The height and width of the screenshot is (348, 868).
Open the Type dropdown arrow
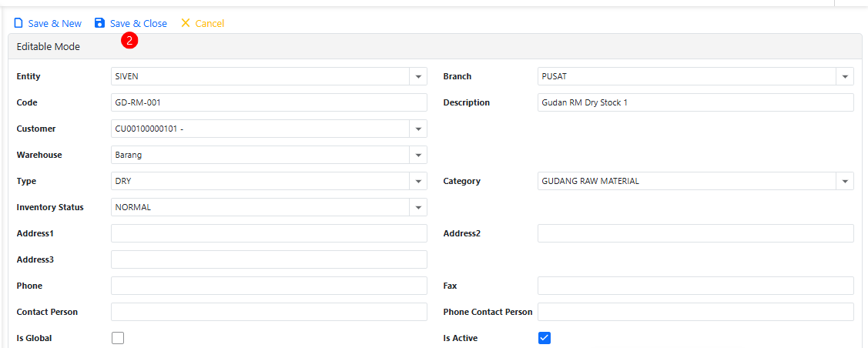point(418,181)
